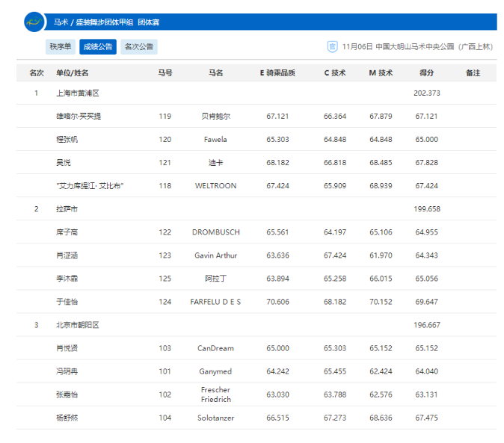The image size is (504, 443).
Task: Click the Solotanzer horse entry
Action: 215,418
